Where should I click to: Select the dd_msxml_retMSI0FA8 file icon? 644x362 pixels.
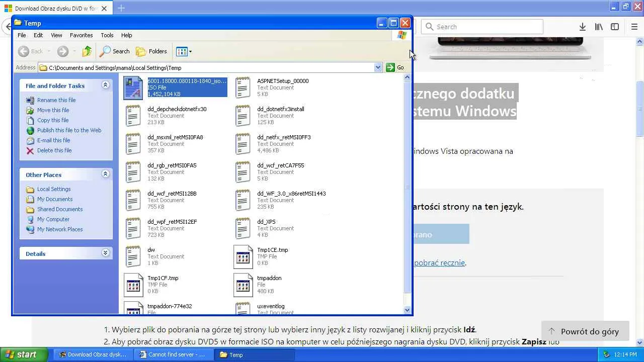point(133,144)
